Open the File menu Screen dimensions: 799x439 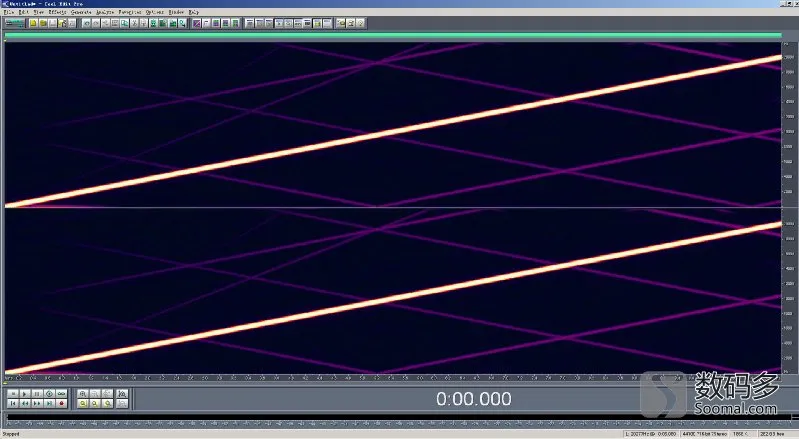[9, 12]
